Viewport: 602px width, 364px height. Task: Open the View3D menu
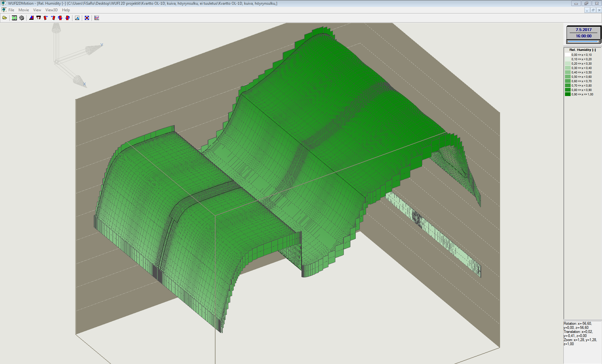[51, 10]
